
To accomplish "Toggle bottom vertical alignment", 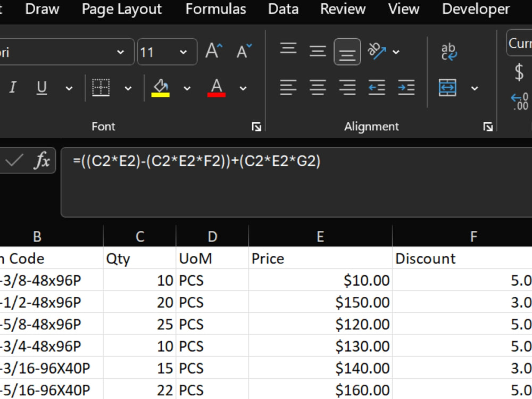I will (x=347, y=52).
